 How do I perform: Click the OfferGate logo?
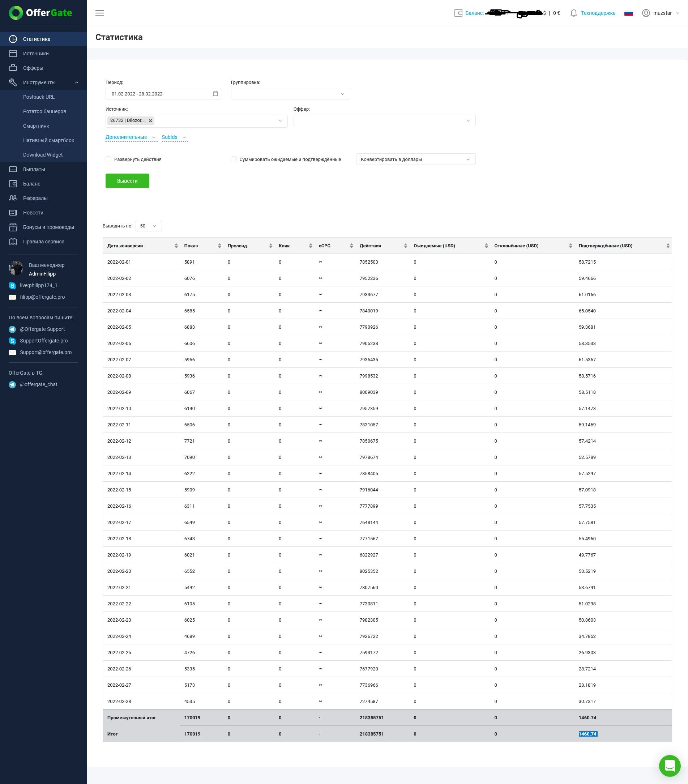pyautogui.click(x=40, y=13)
